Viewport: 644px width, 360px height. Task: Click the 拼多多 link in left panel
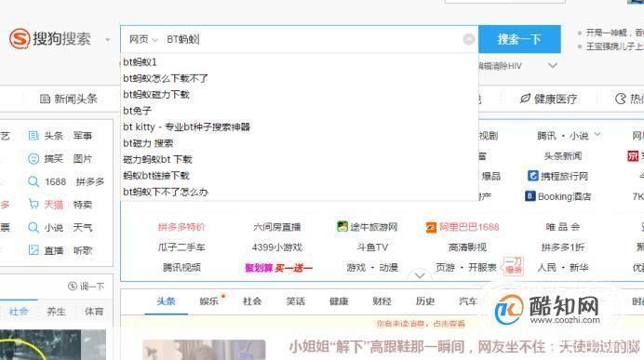click(90, 181)
